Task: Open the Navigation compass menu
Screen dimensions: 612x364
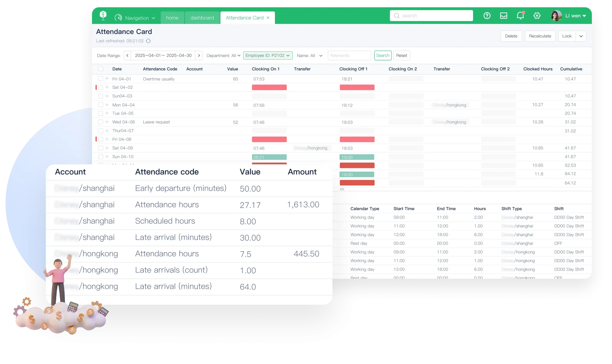Action: [x=135, y=18]
